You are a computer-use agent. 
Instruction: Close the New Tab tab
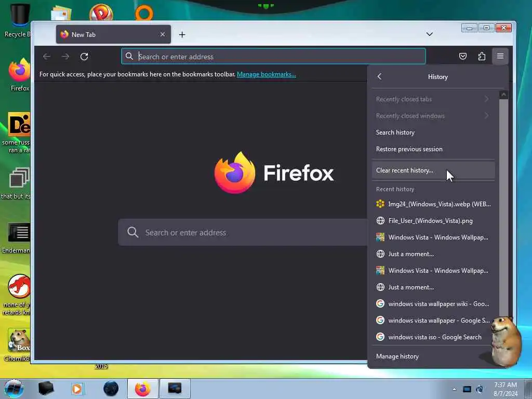[x=163, y=34]
